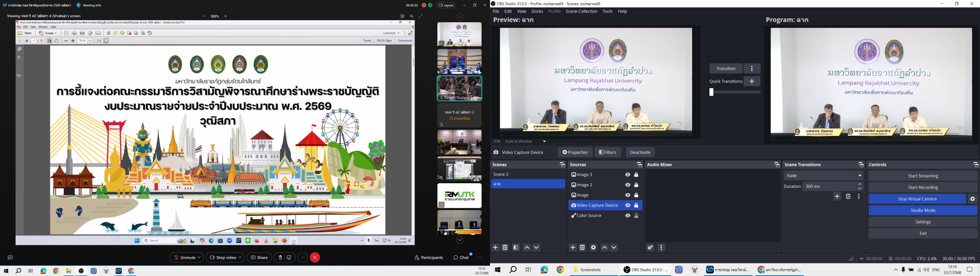Expand Unmute audio options arrow

[x=199, y=258]
